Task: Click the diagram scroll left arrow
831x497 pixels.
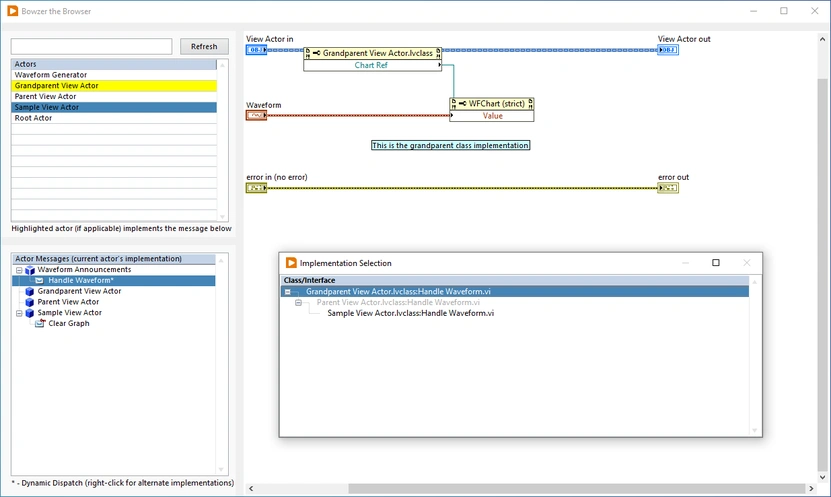Action: [251, 489]
